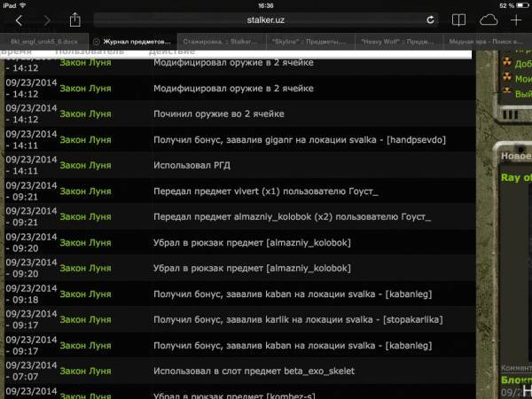This screenshot has height=399, width=532.
Task: Tap the forward navigation arrow
Action: tap(45, 20)
